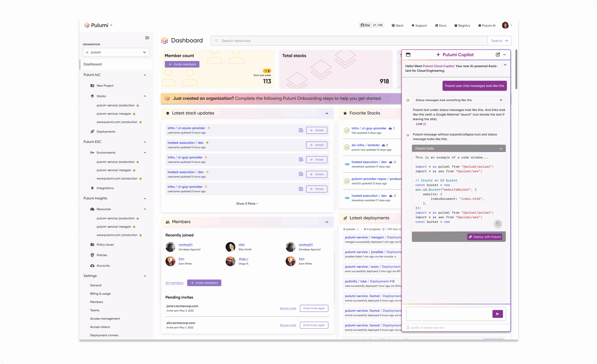Copy code with the clipboard icon
The height and width of the screenshot is (364, 597).
point(498,224)
